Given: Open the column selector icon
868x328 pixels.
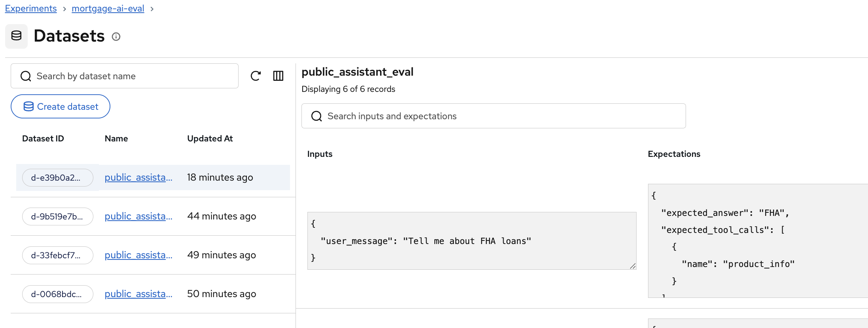Looking at the screenshot, I should (278, 76).
